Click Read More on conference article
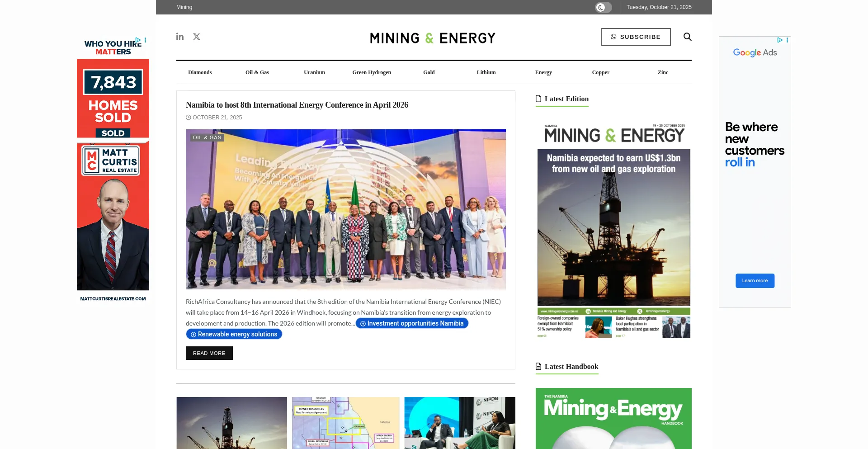868x449 pixels. (209, 353)
